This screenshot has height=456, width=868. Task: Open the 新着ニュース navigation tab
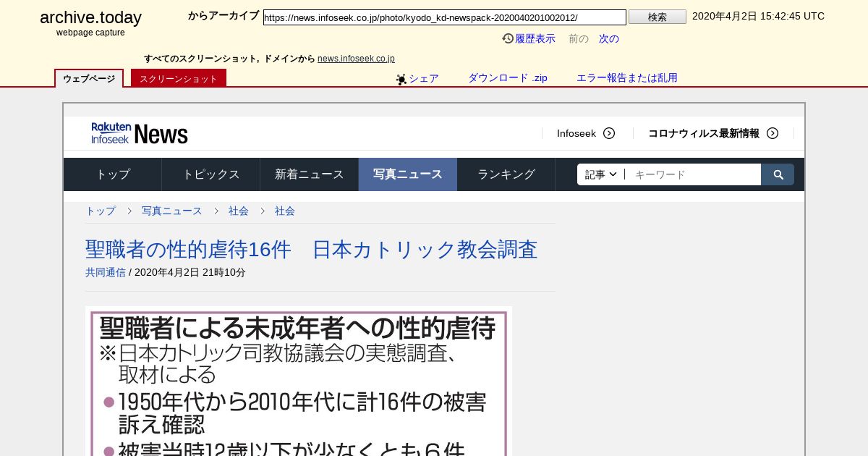[310, 174]
